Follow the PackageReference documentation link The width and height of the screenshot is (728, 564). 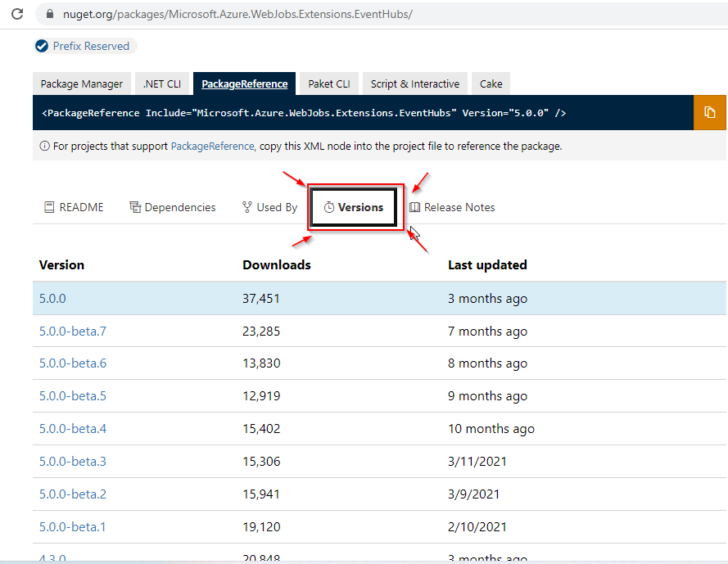point(212,146)
